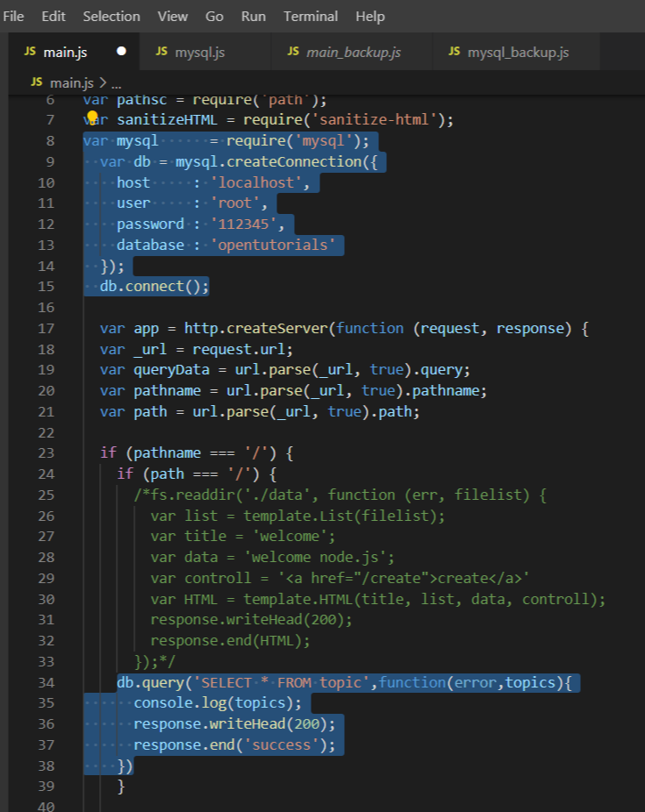Click on queryData variable on line 19
645x812 pixels.
point(171,370)
